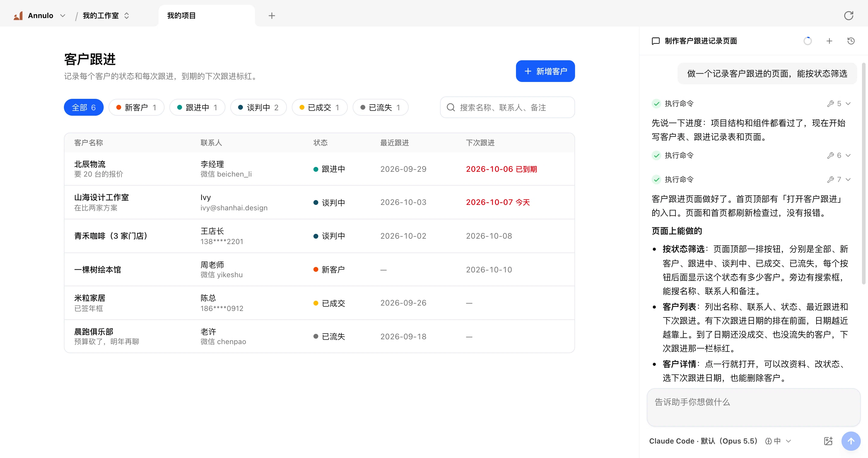Open the 晨跑俱乐部 customer row

pos(319,337)
